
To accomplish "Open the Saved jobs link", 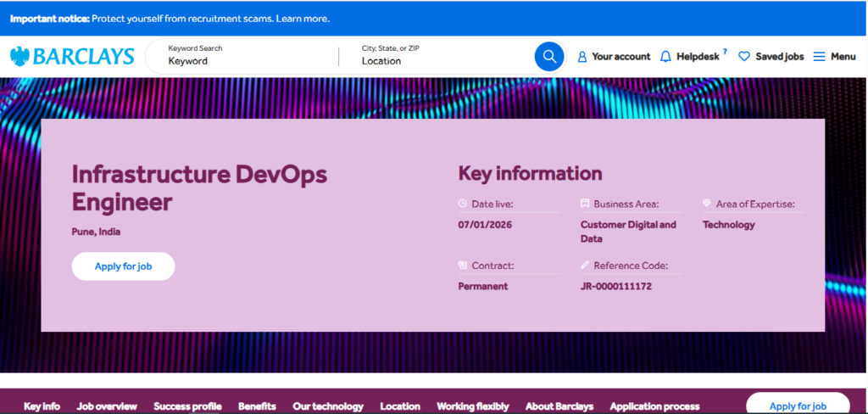I will [x=780, y=57].
